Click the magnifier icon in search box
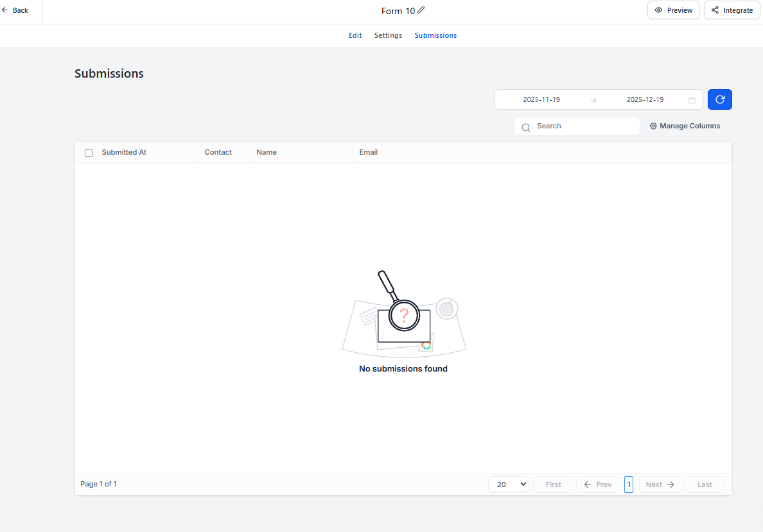The height and width of the screenshot is (532, 763). [x=526, y=127]
